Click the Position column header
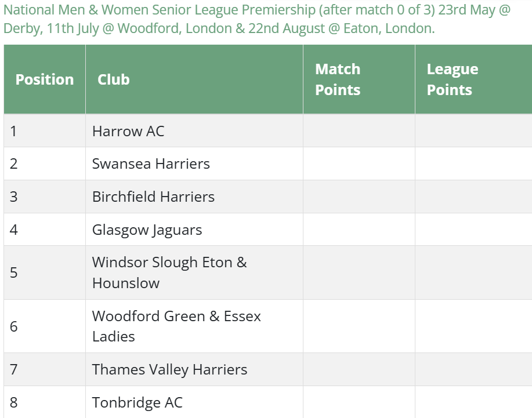532x418 pixels. tap(45, 79)
